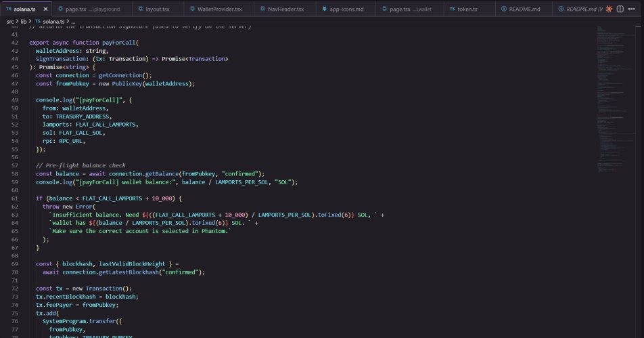Click line number 72 in gutter
The image size is (644, 338).
pos(14,289)
